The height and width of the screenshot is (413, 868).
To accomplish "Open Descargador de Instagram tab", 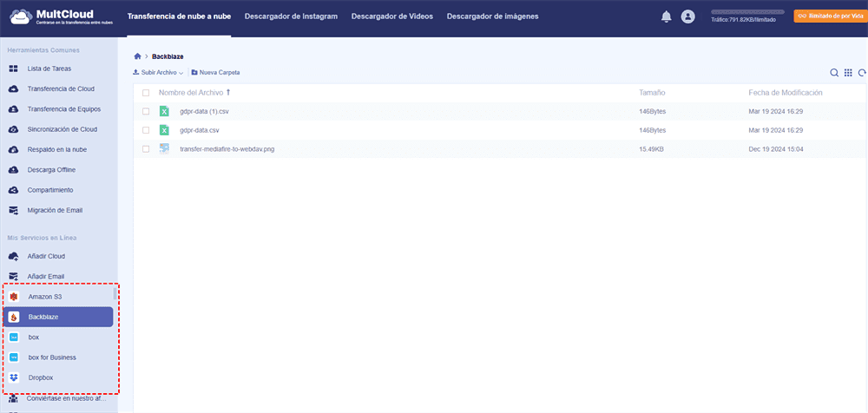I will click(291, 16).
